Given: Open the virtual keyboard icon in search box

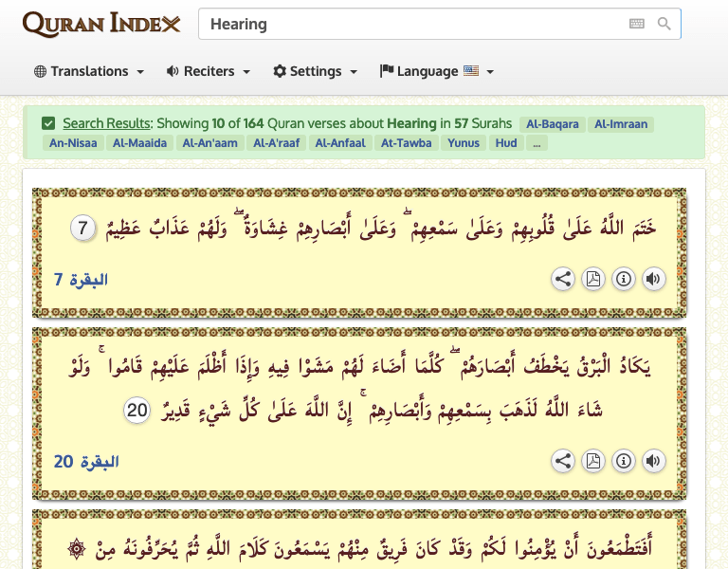Looking at the screenshot, I should tap(637, 24).
